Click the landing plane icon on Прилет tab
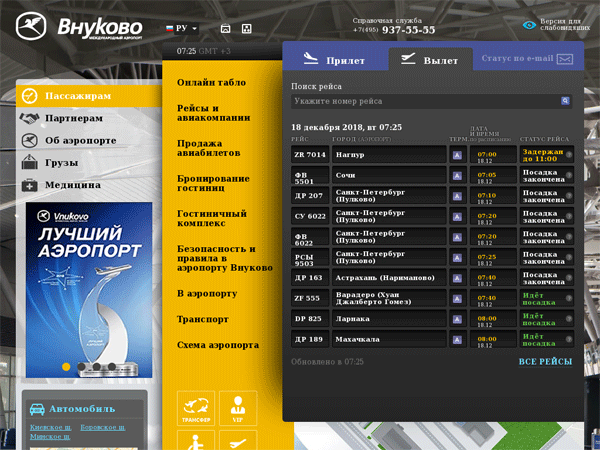This screenshot has height=450, width=600. (x=311, y=58)
